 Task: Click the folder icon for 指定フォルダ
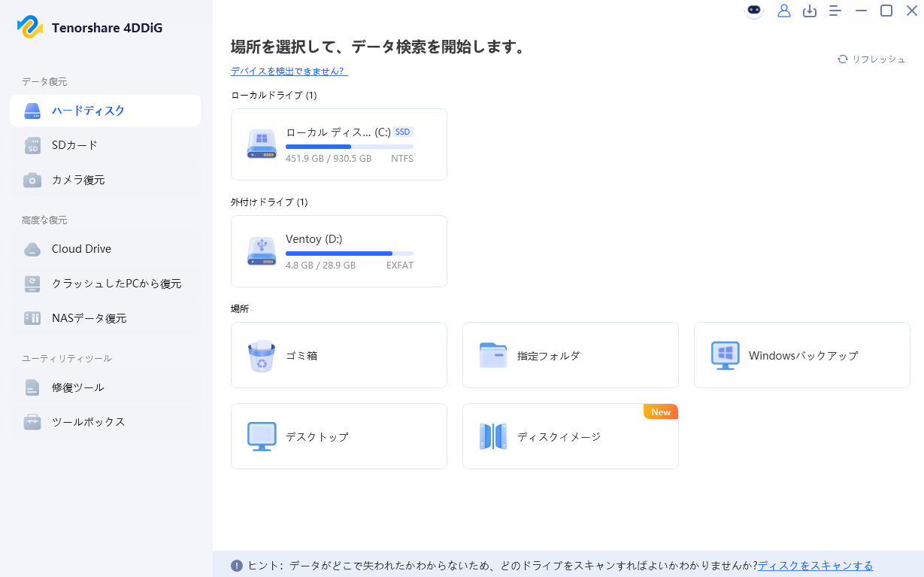tap(493, 355)
